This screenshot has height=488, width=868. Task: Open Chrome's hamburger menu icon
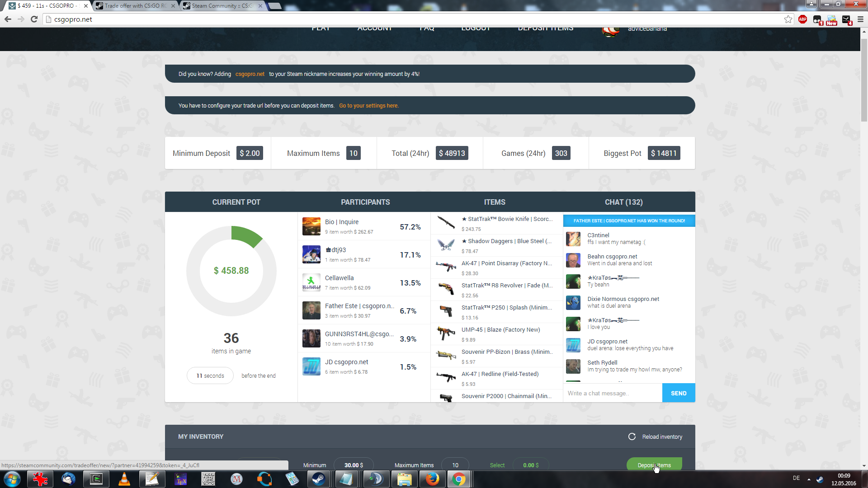pyautogui.click(x=860, y=19)
